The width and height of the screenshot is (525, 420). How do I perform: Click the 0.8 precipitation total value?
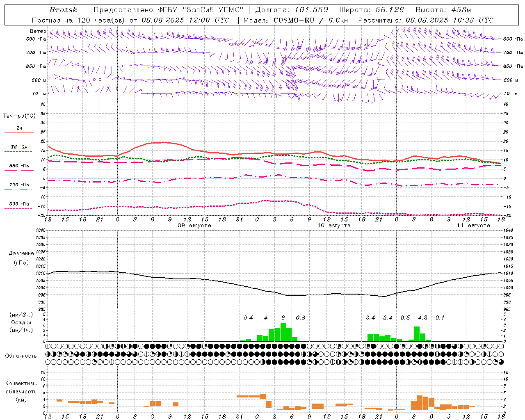[x=301, y=318]
